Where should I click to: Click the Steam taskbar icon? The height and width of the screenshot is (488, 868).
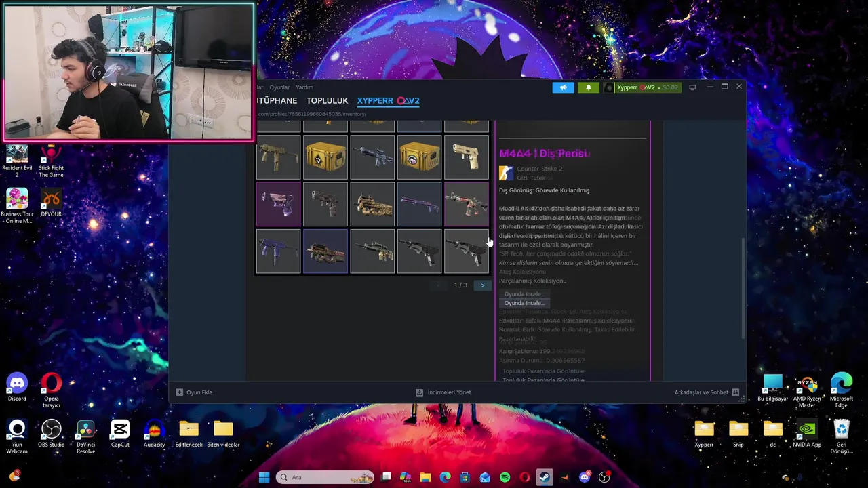(x=545, y=477)
